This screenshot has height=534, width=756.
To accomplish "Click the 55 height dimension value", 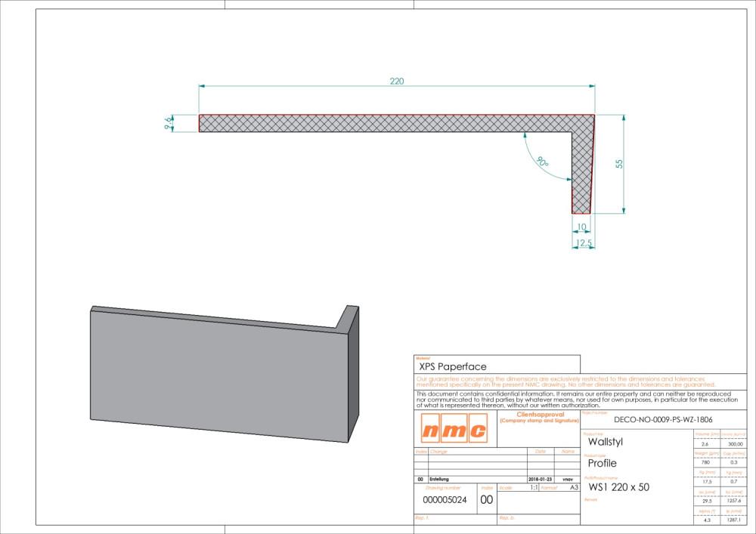I will pyautogui.click(x=618, y=164).
